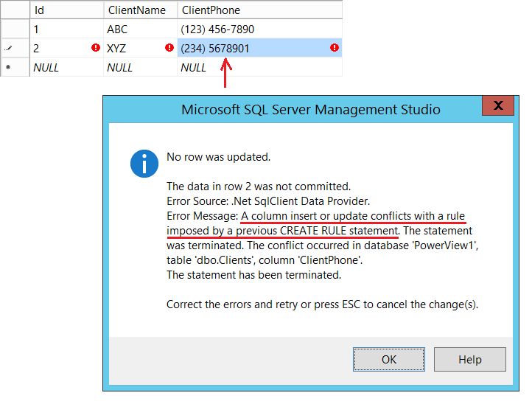The width and height of the screenshot is (532, 404).
Task: Click the error icon in Id cell of row 2
Action: coord(96,47)
